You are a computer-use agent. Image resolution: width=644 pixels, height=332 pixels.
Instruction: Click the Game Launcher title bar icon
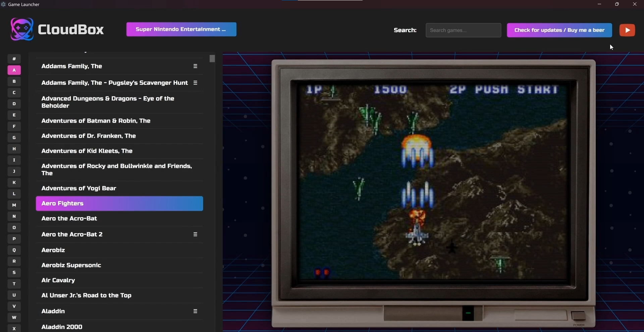click(4, 4)
